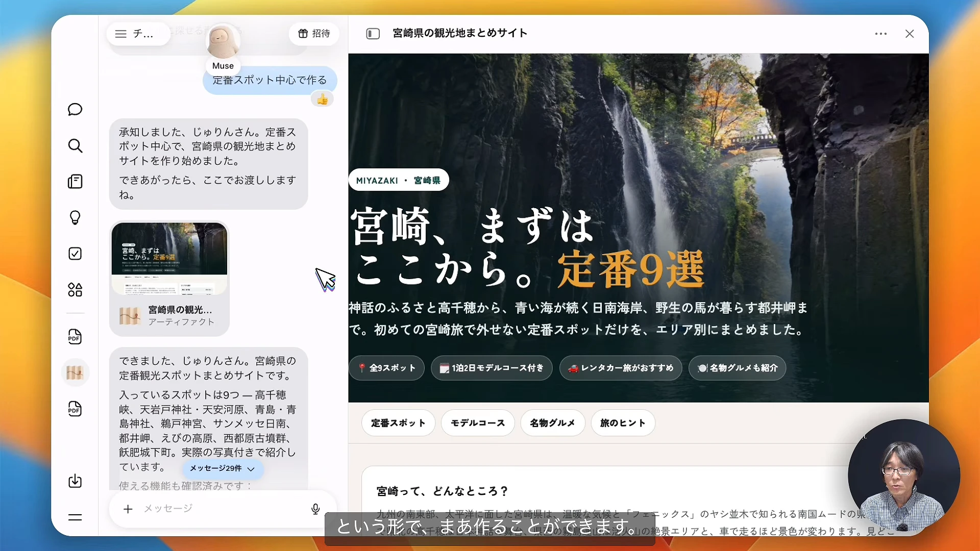This screenshot has width=980, height=551.
Task: Open the chat bubble icon in sidebar
Action: pyautogui.click(x=75, y=110)
